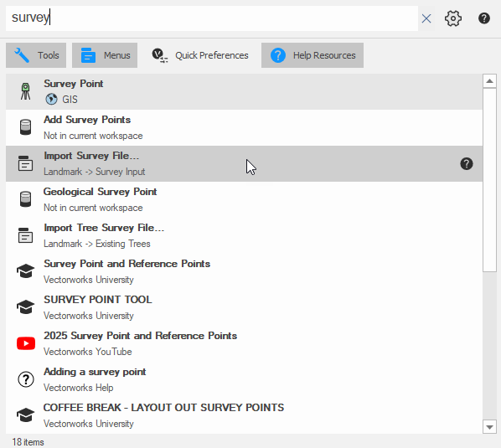Click the YouTube icon for 2025 Survey Point
Image resolution: width=501 pixels, height=448 pixels.
[x=26, y=343]
